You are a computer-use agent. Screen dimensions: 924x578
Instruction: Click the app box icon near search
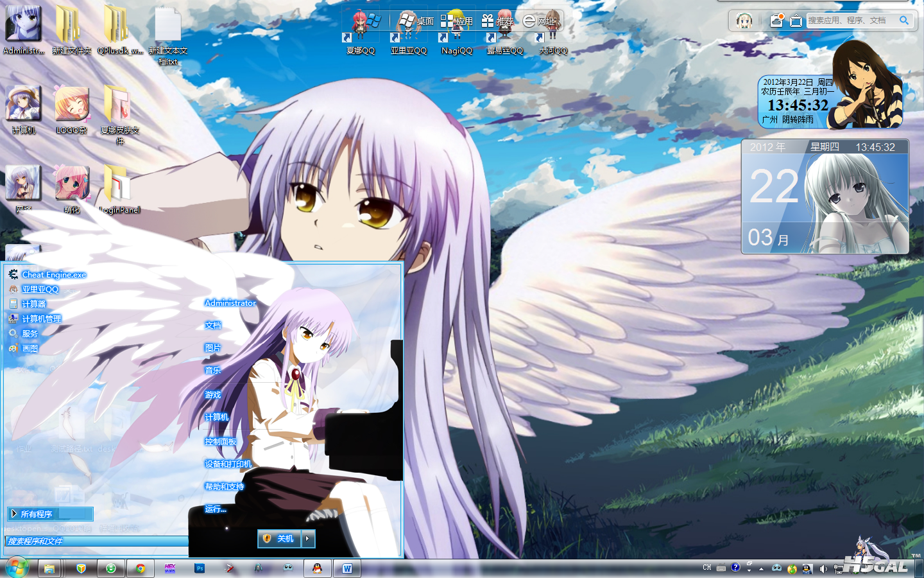[796, 21]
